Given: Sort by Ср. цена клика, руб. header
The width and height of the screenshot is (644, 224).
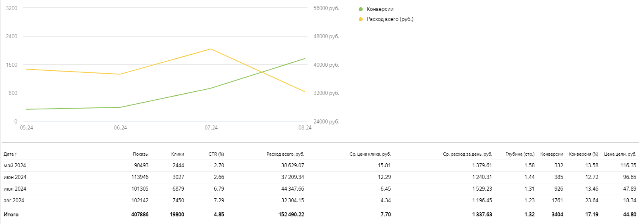Looking at the screenshot, I should [370, 154].
